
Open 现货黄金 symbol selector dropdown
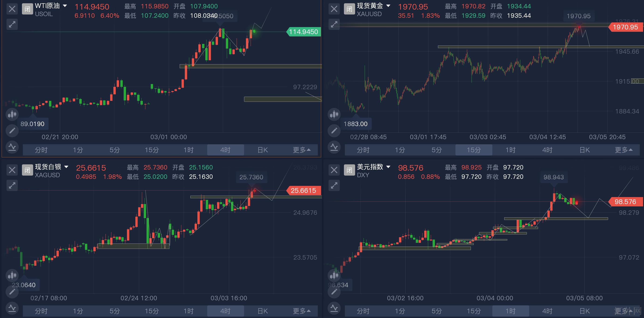pyautogui.click(x=388, y=6)
